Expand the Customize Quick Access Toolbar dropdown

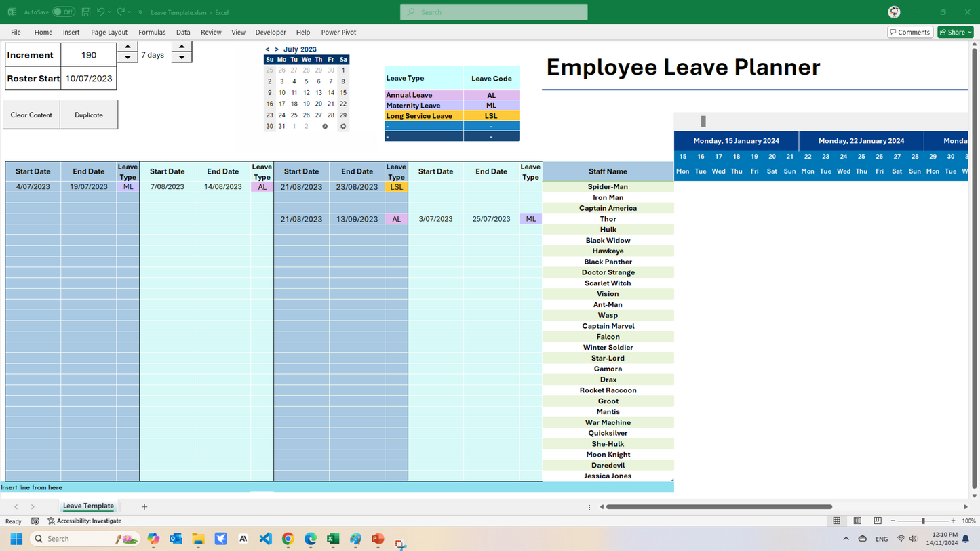(x=140, y=12)
